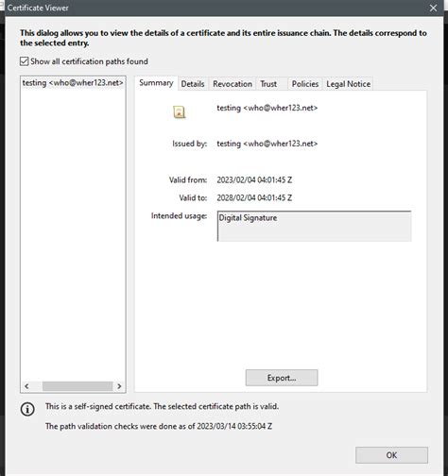This screenshot has height=476, width=448.
Task: Close the Certificate Viewer dialog
Action: pos(433,8)
